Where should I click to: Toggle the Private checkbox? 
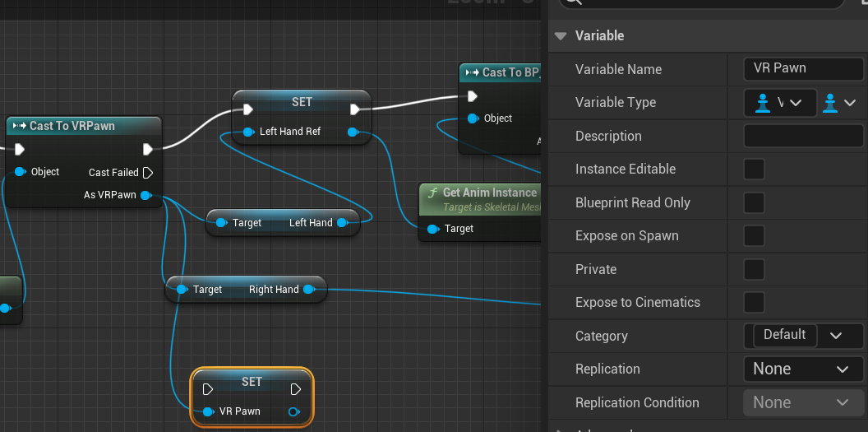754,269
